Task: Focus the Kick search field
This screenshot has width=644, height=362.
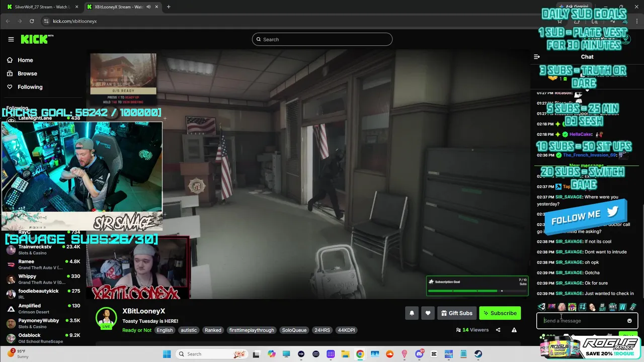Action: [322, 39]
